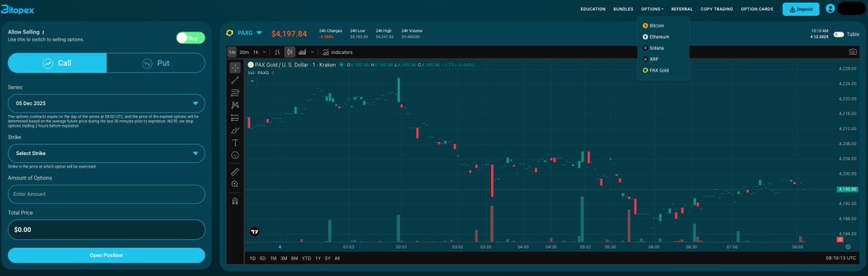This screenshot has height=276, width=868.
Task: Click the Deposit button
Action: click(801, 9)
